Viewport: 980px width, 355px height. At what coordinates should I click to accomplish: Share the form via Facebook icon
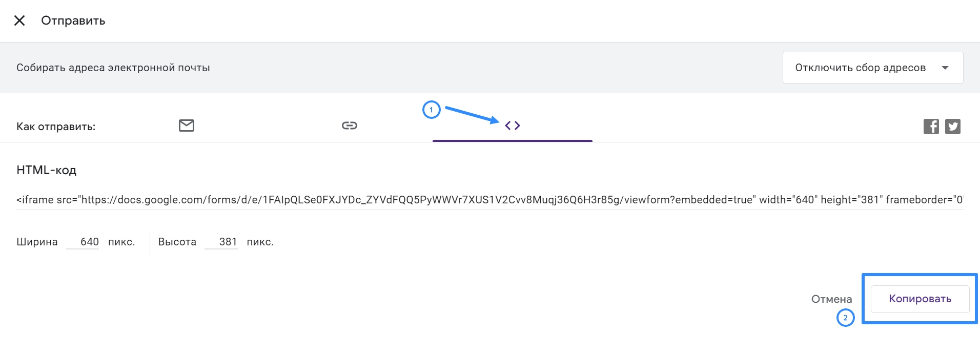click(x=931, y=127)
